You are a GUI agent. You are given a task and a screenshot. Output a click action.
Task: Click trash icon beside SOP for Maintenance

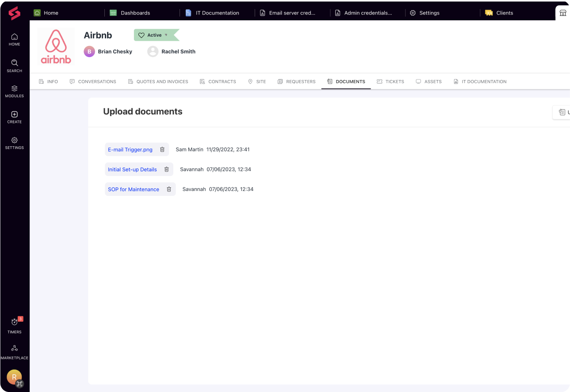169,189
